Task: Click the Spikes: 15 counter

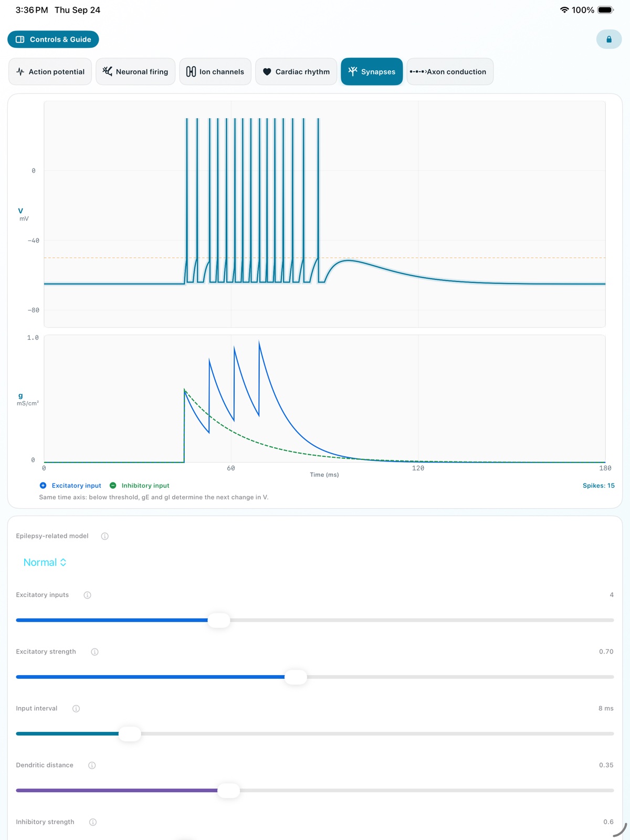Action: coord(598,486)
